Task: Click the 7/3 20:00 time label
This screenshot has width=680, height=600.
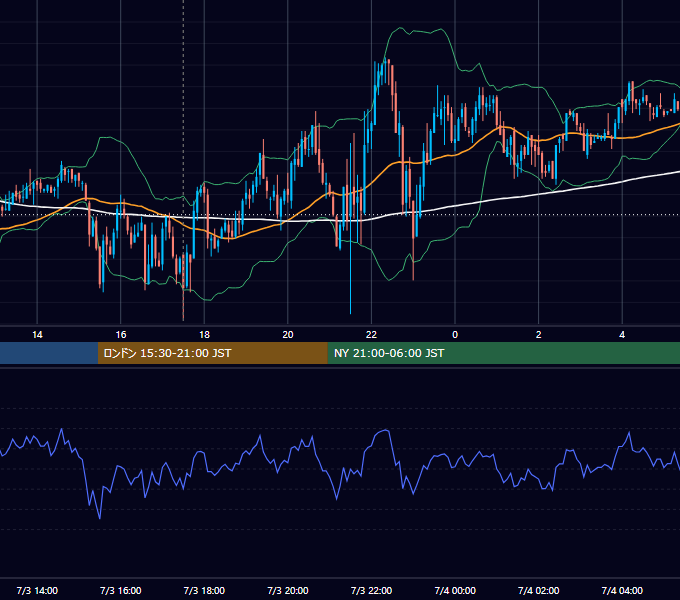Action: pyautogui.click(x=288, y=590)
